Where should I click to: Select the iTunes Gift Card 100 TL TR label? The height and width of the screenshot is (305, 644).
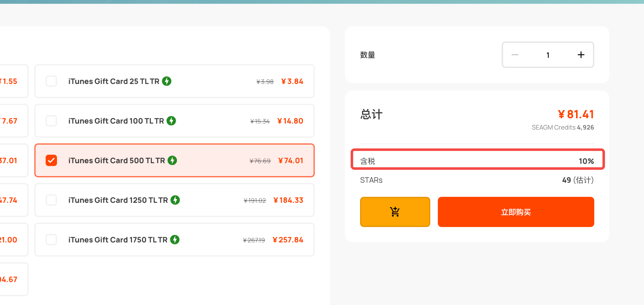116,121
